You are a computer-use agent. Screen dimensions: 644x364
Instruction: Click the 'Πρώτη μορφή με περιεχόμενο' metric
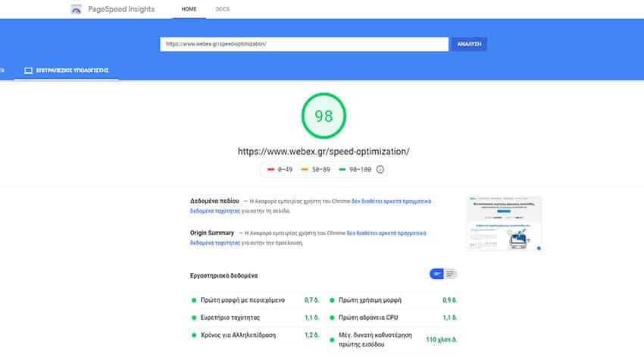[x=242, y=300]
